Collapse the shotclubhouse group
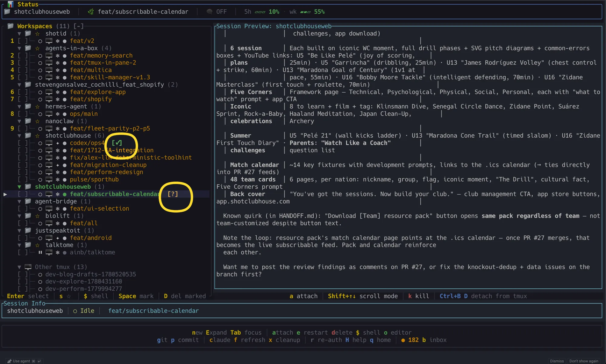This screenshot has width=606, height=364. click(x=19, y=136)
